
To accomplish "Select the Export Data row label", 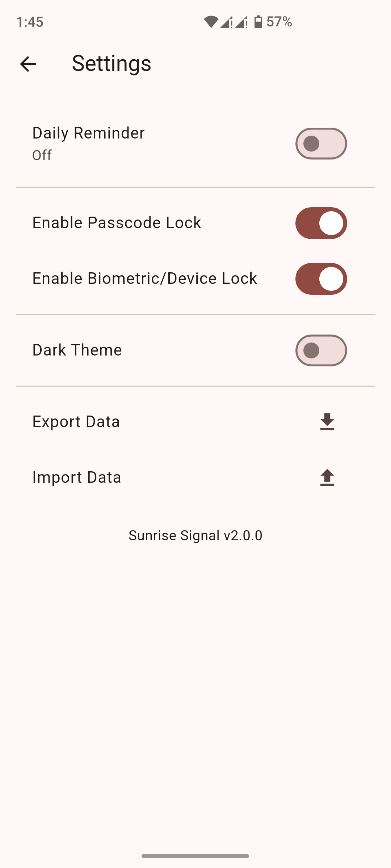I will (x=76, y=422).
